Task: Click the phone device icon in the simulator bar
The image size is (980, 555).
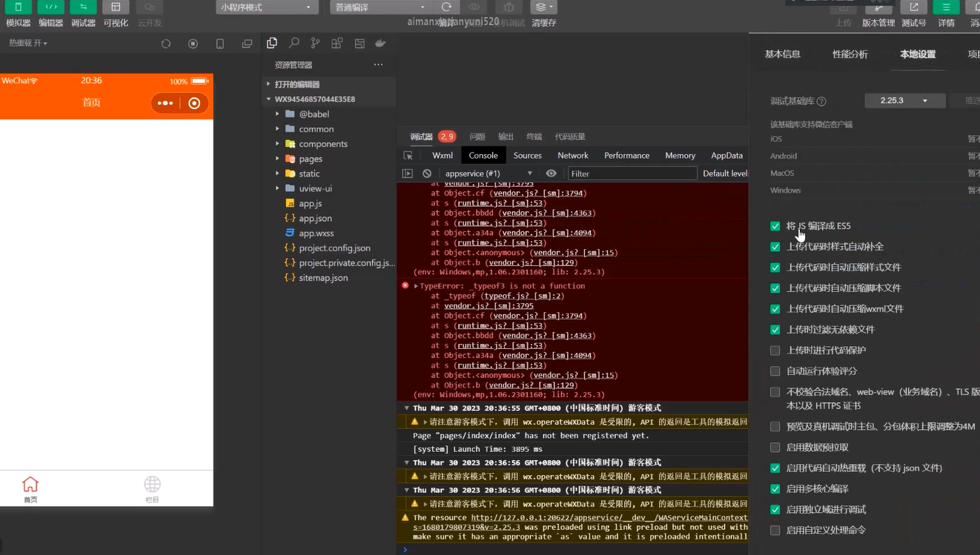Action: click(220, 44)
